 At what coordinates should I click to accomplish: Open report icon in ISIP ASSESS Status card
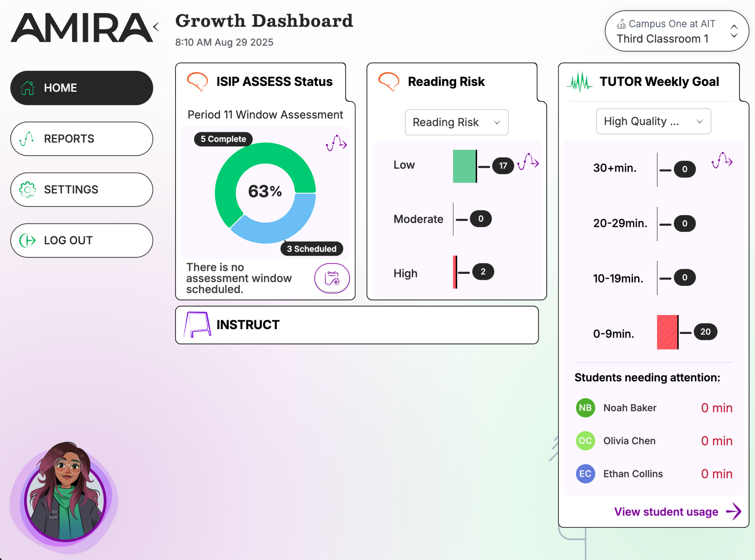(x=336, y=143)
